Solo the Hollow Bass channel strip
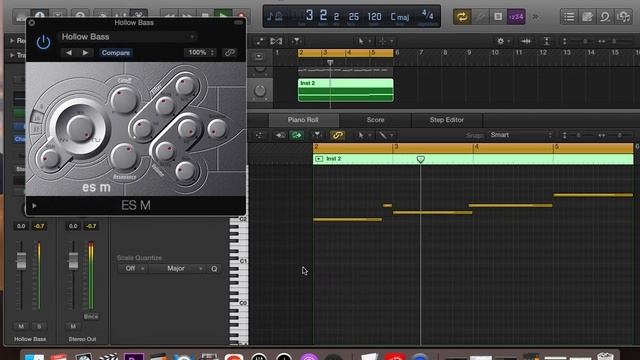Screen dimensions: 640x360 39,326
